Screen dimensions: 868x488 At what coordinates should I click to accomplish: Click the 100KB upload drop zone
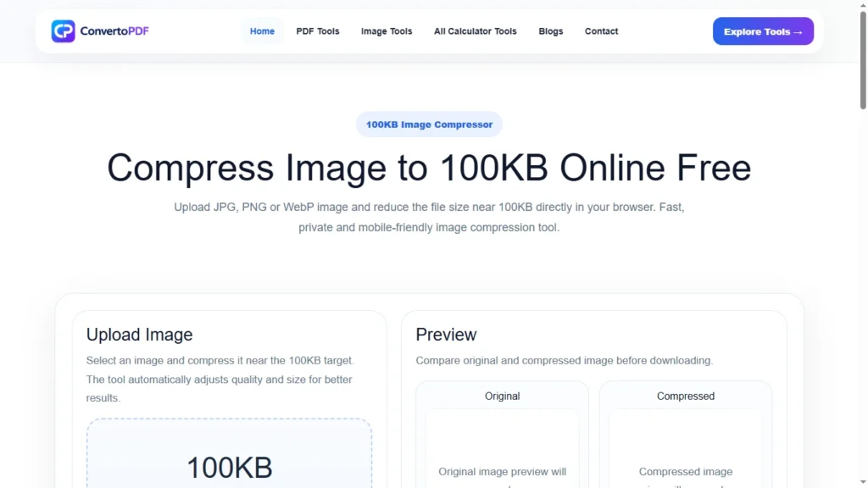(229, 453)
